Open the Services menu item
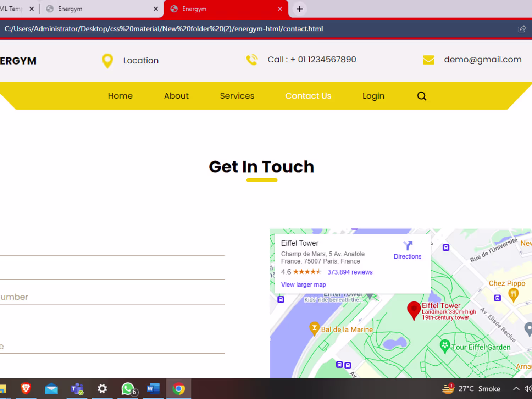The image size is (532, 399). click(237, 96)
